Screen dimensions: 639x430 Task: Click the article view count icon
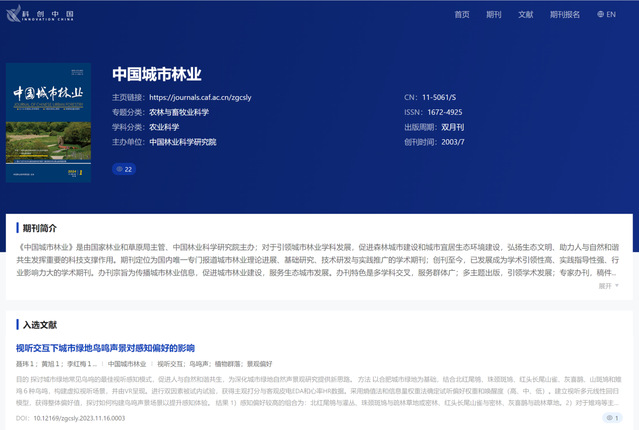point(609,418)
